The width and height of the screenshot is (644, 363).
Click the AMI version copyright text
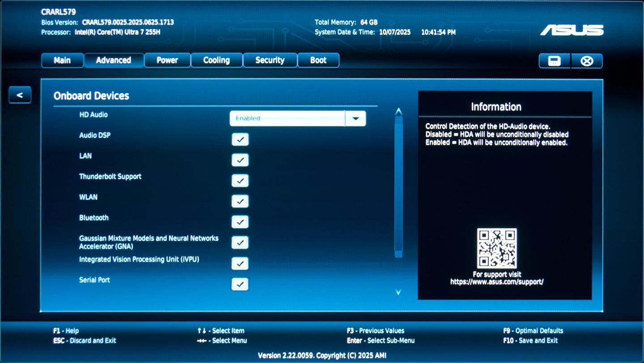pyautogui.click(x=322, y=356)
